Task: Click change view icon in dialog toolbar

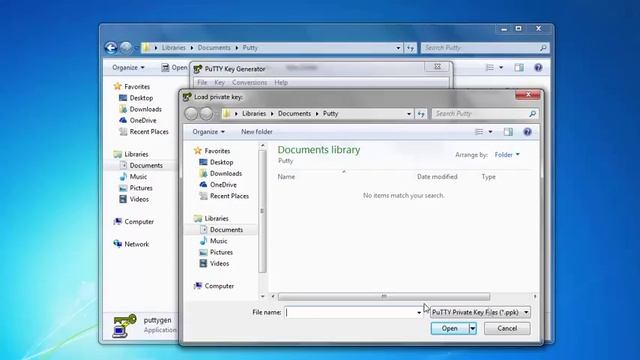Action: (x=479, y=132)
